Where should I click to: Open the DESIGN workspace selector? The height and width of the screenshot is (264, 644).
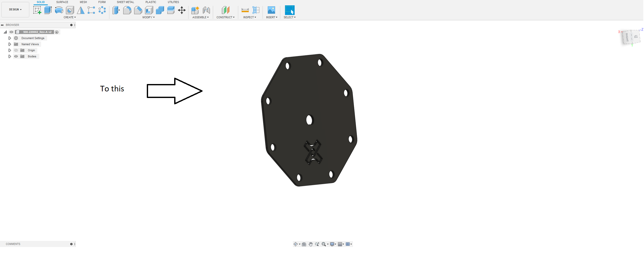click(x=15, y=9)
